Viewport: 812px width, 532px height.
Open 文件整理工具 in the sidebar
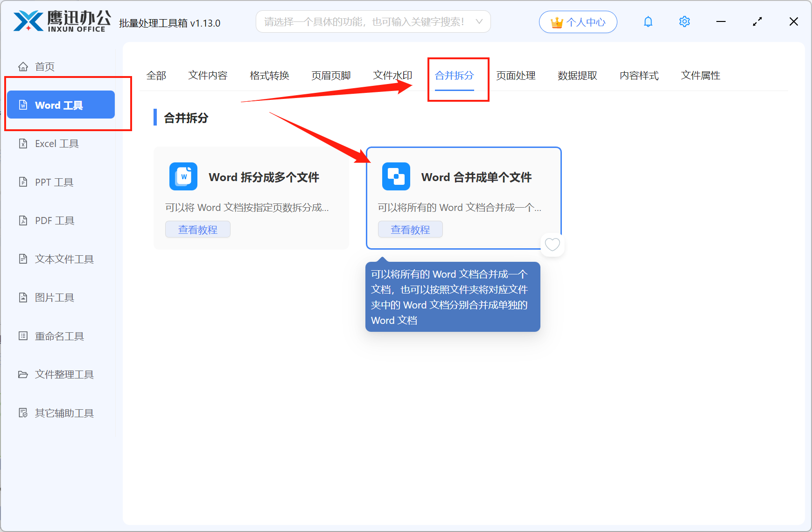pyautogui.click(x=63, y=374)
